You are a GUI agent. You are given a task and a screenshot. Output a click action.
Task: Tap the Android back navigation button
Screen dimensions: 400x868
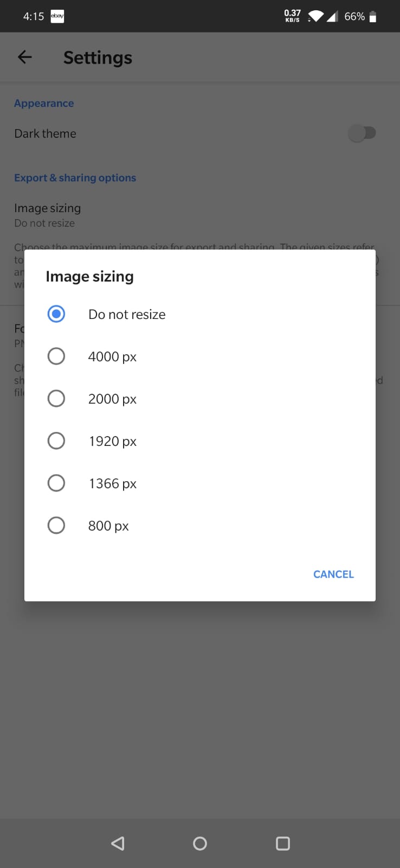point(118,843)
